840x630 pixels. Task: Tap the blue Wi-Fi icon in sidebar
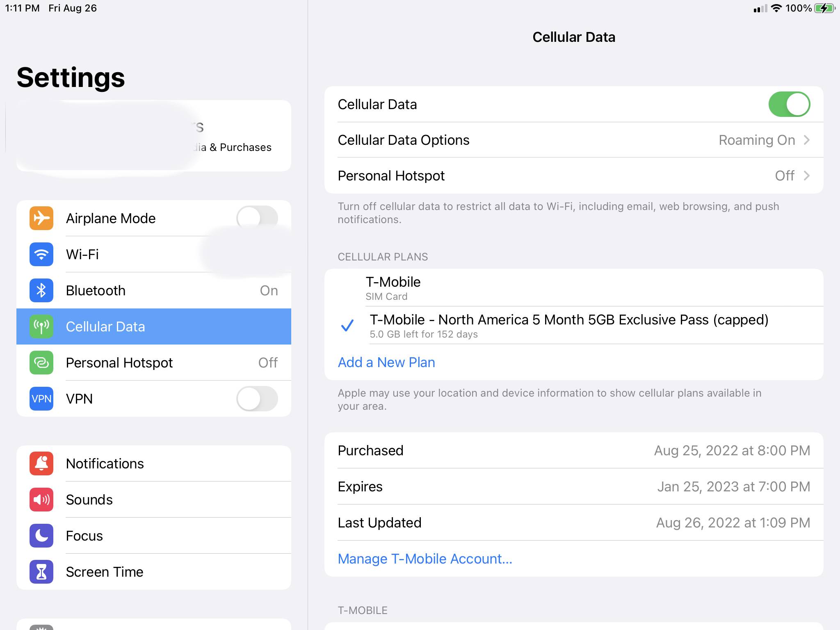[x=41, y=254]
